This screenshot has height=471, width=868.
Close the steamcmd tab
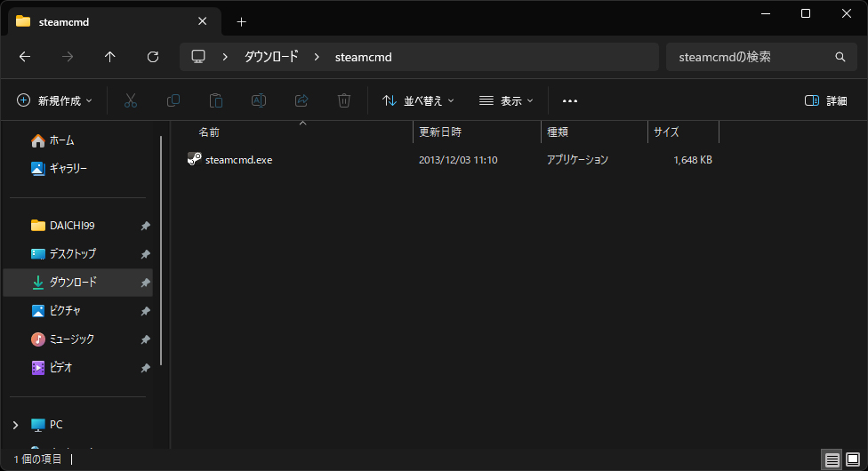point(203,21)
